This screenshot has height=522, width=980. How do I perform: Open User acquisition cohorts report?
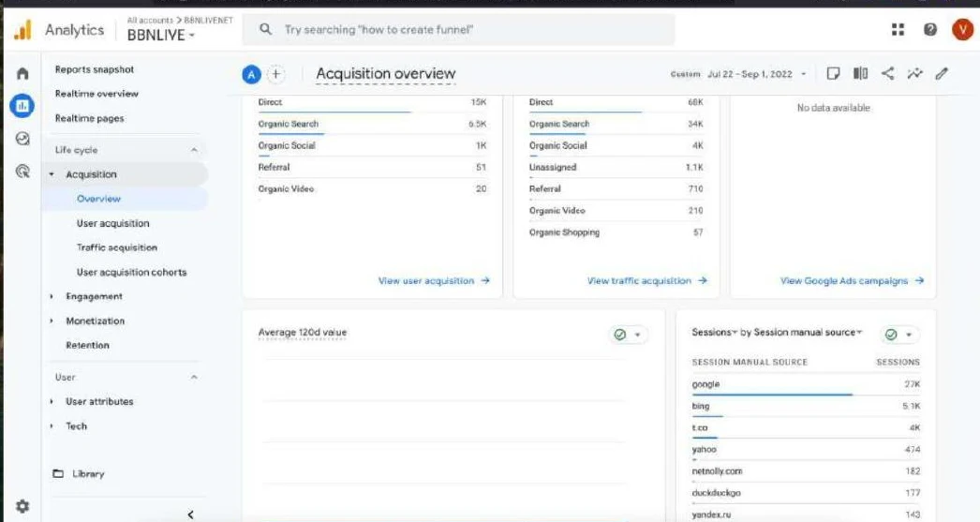131,272
